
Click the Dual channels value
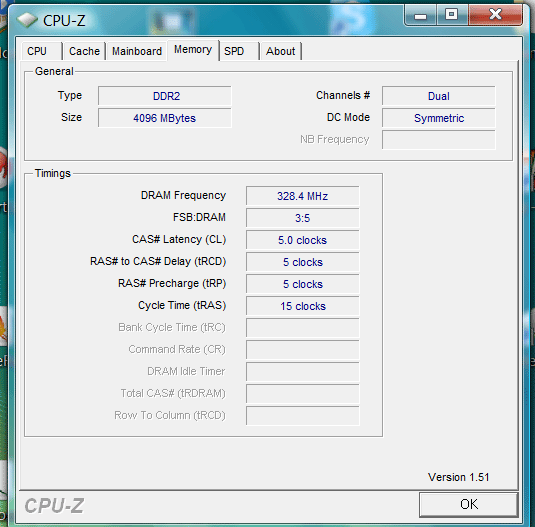pos(439,96)
